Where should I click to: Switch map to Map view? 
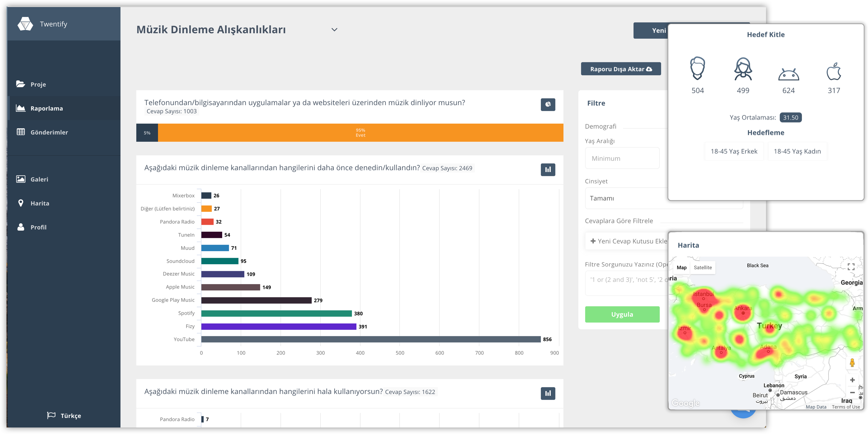click(x=681, y=267)
